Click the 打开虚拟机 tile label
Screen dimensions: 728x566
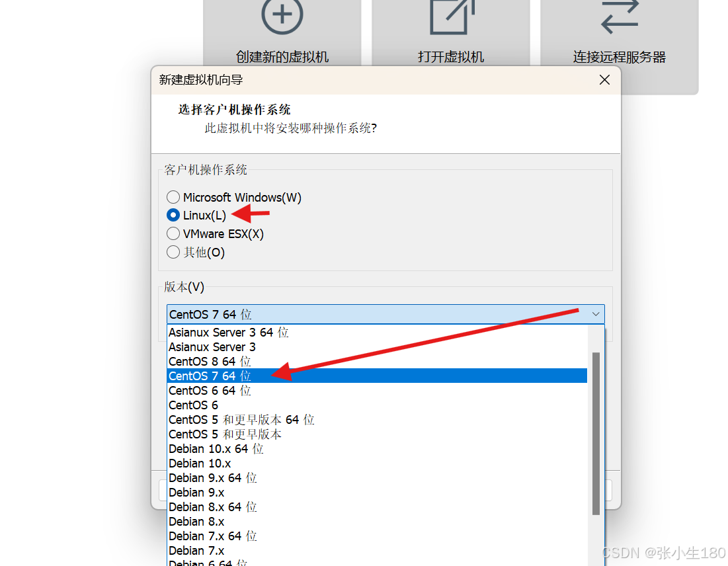point(451,57)
